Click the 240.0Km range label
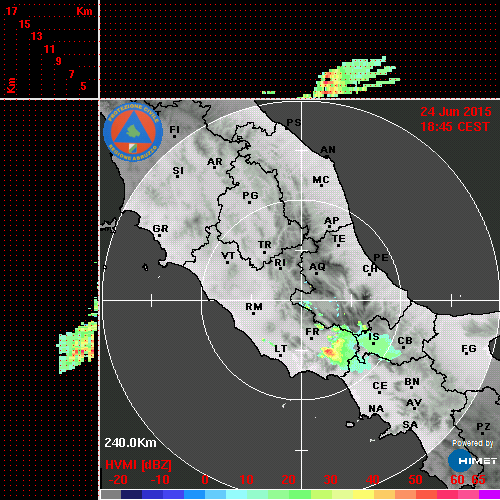 130,443
